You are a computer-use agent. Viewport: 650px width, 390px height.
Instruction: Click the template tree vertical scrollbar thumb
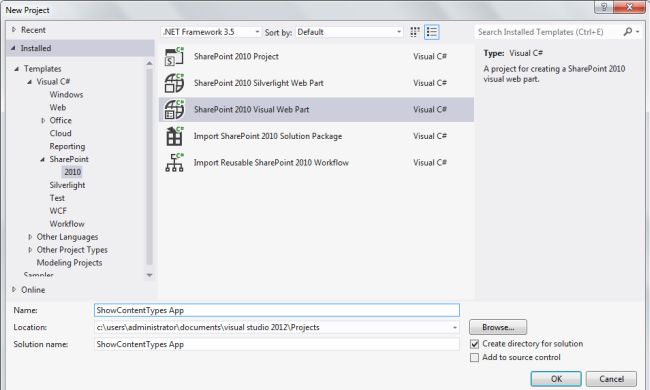point(149,167)
